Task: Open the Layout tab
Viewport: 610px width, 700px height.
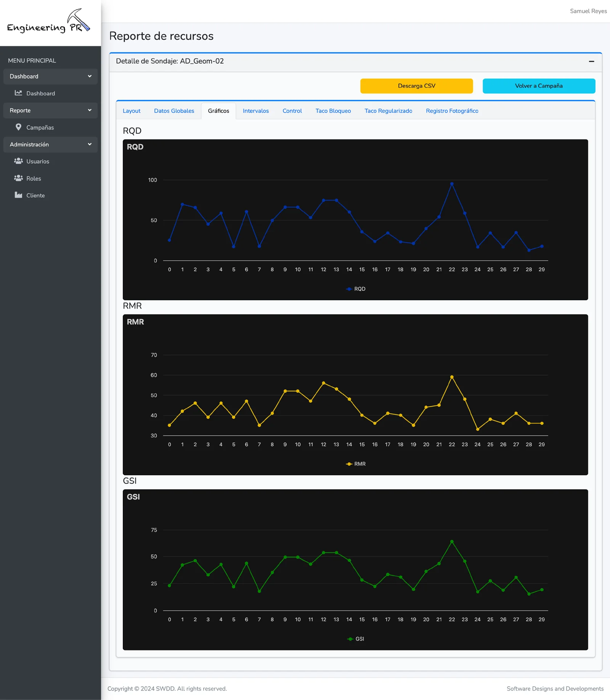Action: pyautogui.click(x=132, y=111)
